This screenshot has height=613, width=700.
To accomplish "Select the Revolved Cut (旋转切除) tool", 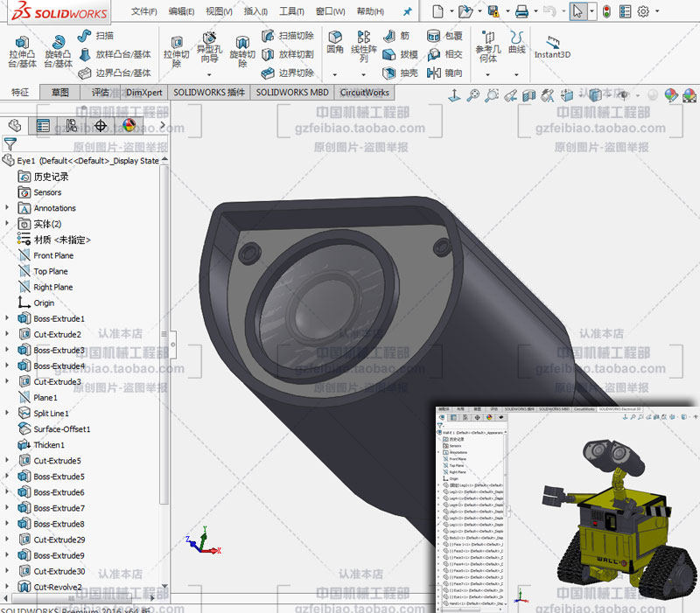I will [x=242, y=52].
